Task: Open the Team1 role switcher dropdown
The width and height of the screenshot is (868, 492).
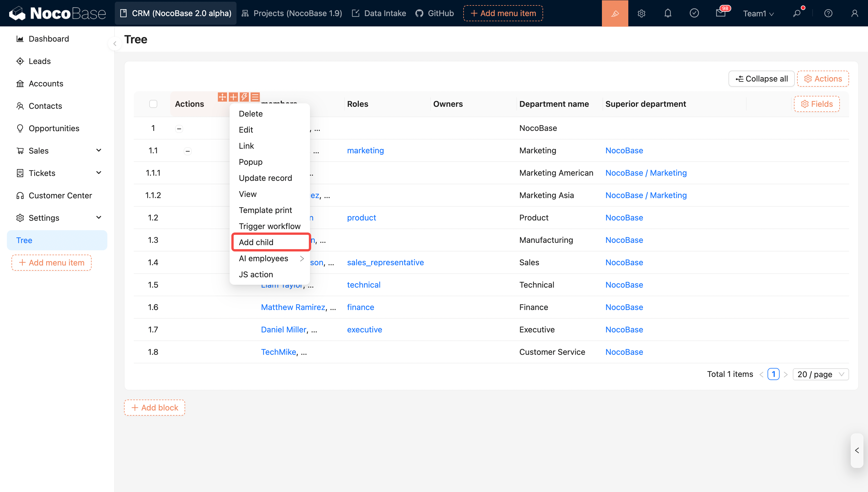Action: (x=758, y=13)
